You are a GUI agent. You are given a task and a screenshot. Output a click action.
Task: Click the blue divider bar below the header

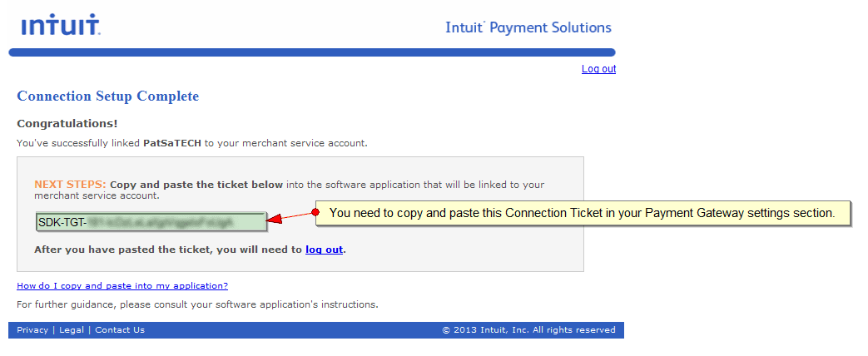pos(311,52)
